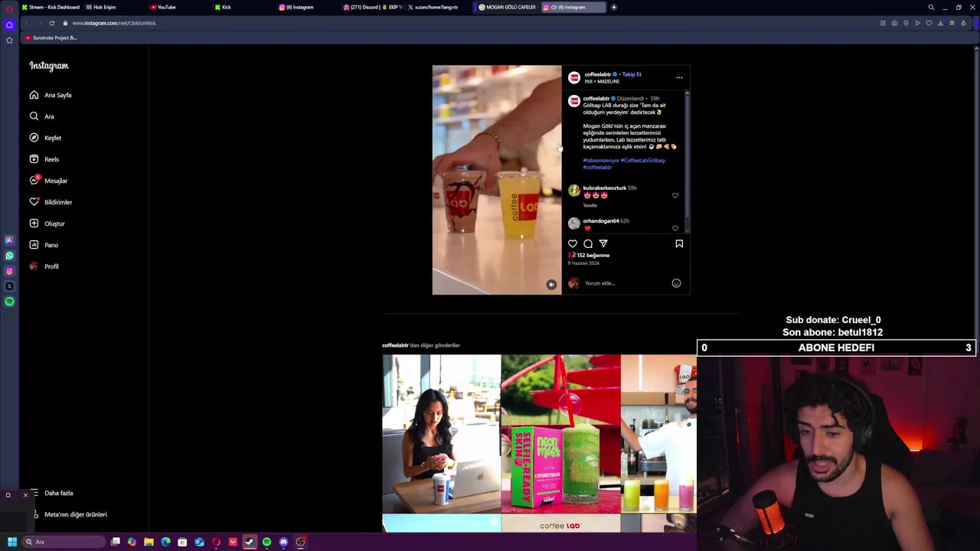Open browser tab search magnifier
980x551 pixels.
(x=931, y=7)
